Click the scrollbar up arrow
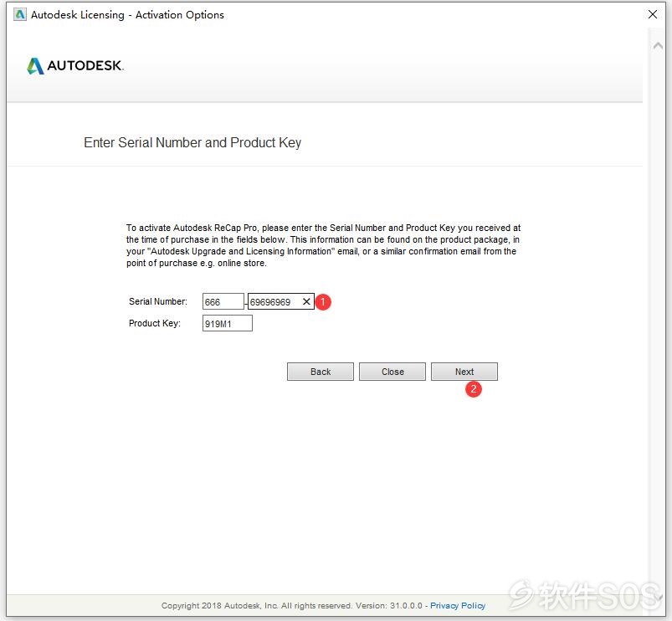This screenshot has height=621, width=672. (658, 45)
